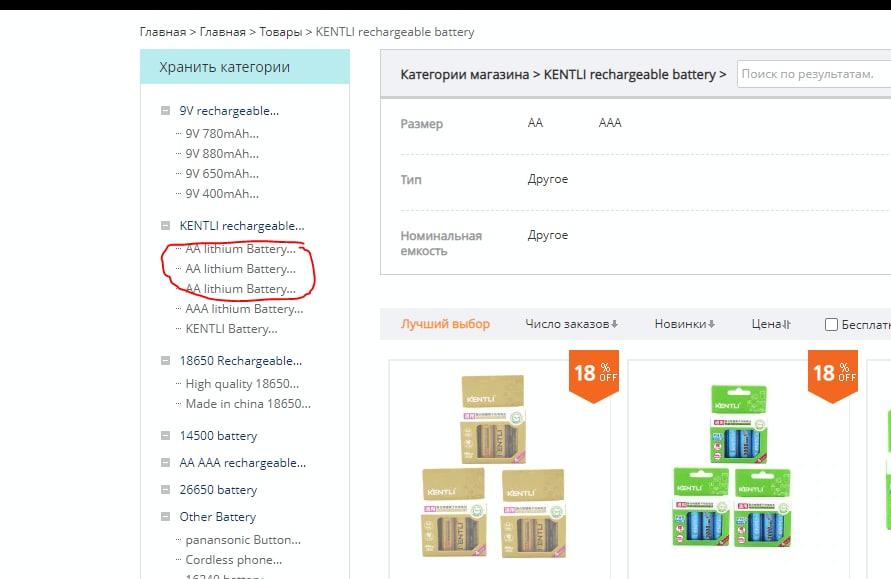
Task: Open KENTLI Battery... subcategory
Action: click(x=231, y=328)
